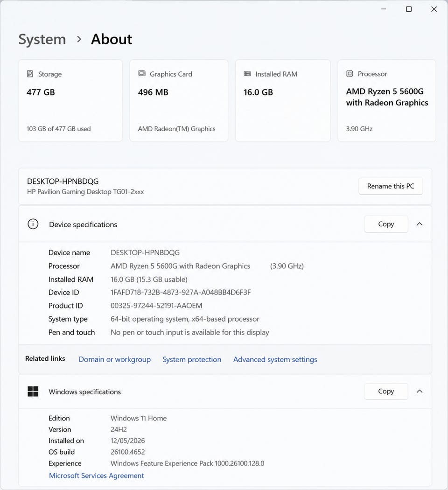Collapse the Device specifications section
448x490 pixels.
point(420,224)
